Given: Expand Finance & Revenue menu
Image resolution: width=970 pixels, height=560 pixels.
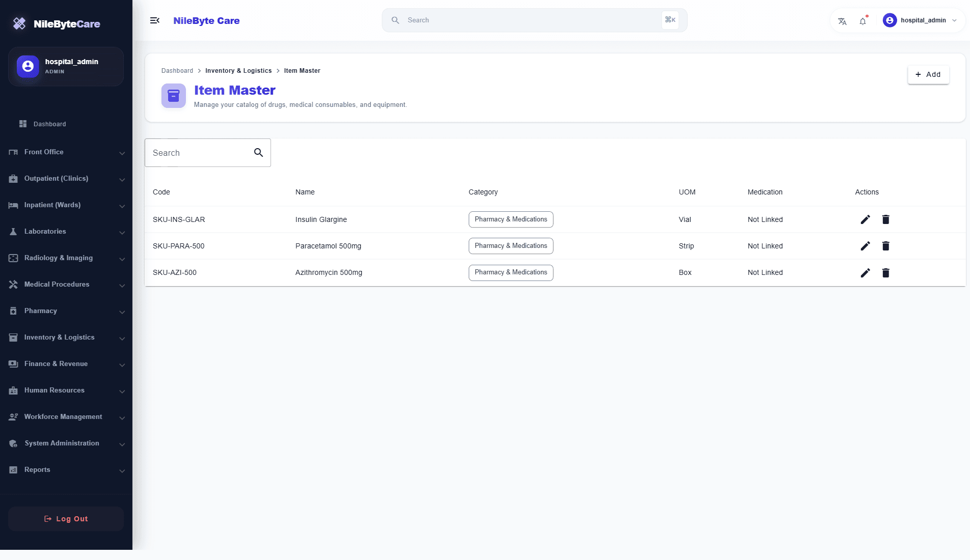Looking at the screenshot, I should click(x=66, y=364).
